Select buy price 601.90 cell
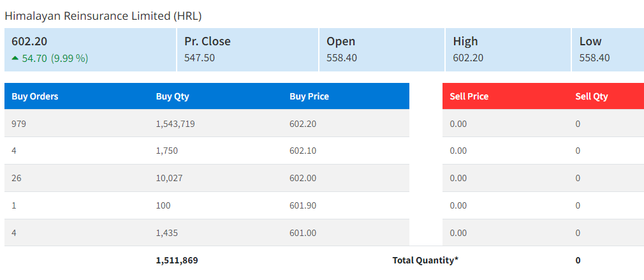The height and width of the screenshot is (280, 644). coord(303,205)
